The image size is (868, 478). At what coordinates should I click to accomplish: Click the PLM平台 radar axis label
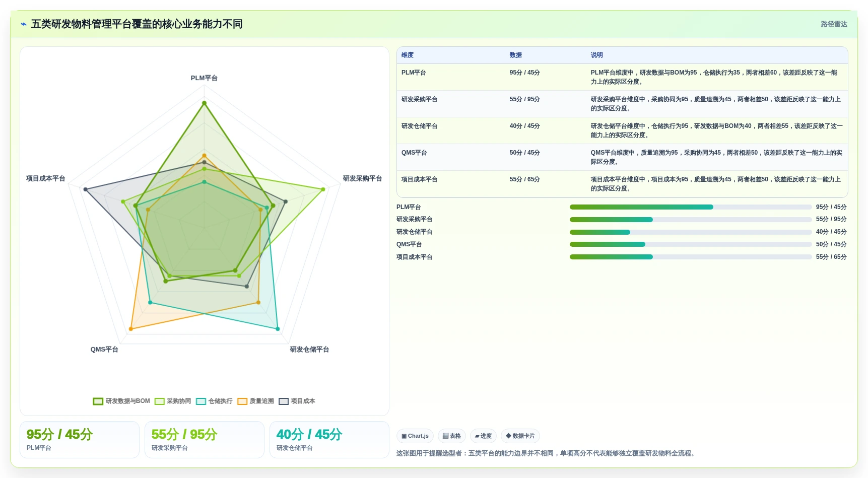[204, 78]
